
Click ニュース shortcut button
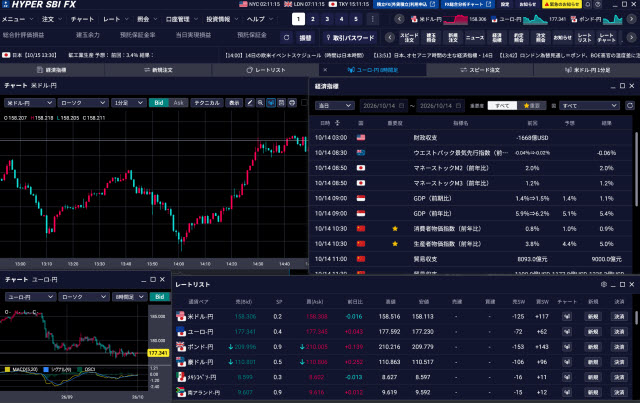[475, 38]
